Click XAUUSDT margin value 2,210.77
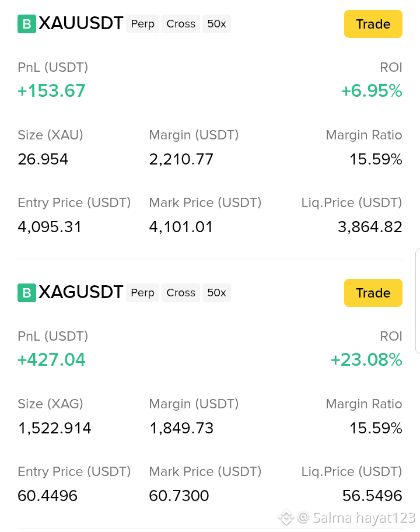 pos(181,159)
